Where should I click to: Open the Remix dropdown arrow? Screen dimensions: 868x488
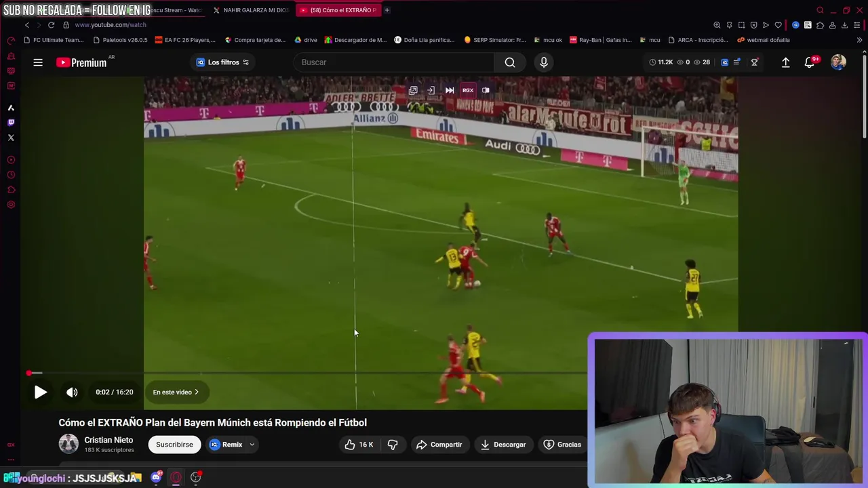coord(252,445)
